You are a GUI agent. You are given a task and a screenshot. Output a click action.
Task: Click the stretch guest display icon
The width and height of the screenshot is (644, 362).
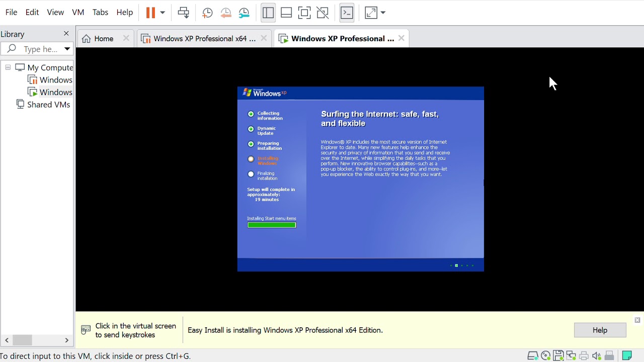pos(371,13)
